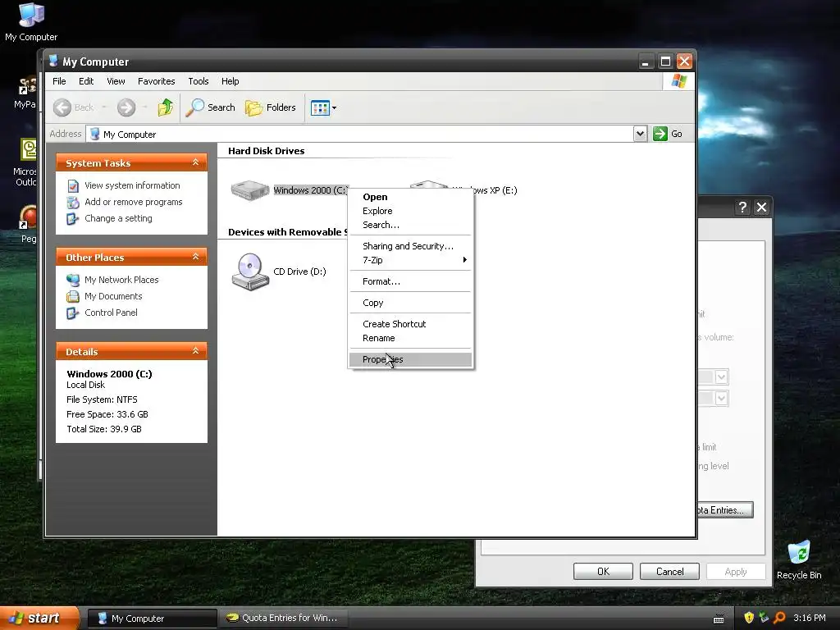Viewport: 840px width, 630px height.
Task: Click View system information link
Action: (x=132, y=185)
